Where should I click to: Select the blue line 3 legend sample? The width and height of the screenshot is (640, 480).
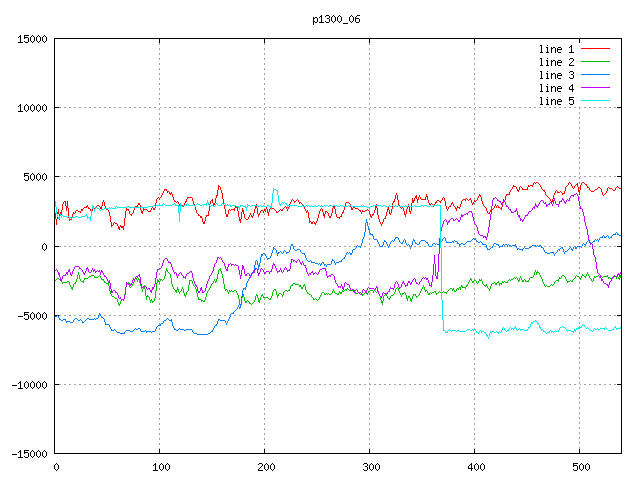[x=596, y=75]
